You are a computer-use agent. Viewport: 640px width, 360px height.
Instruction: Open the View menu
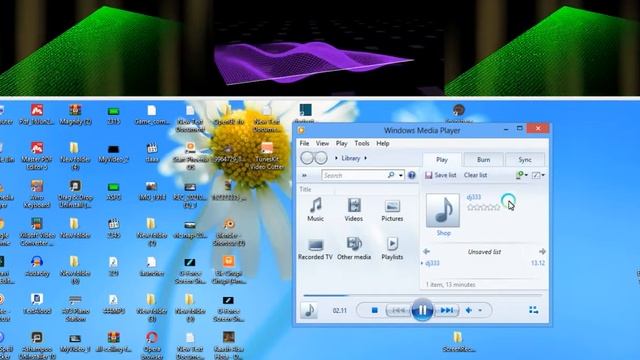(x=322, y=143)
